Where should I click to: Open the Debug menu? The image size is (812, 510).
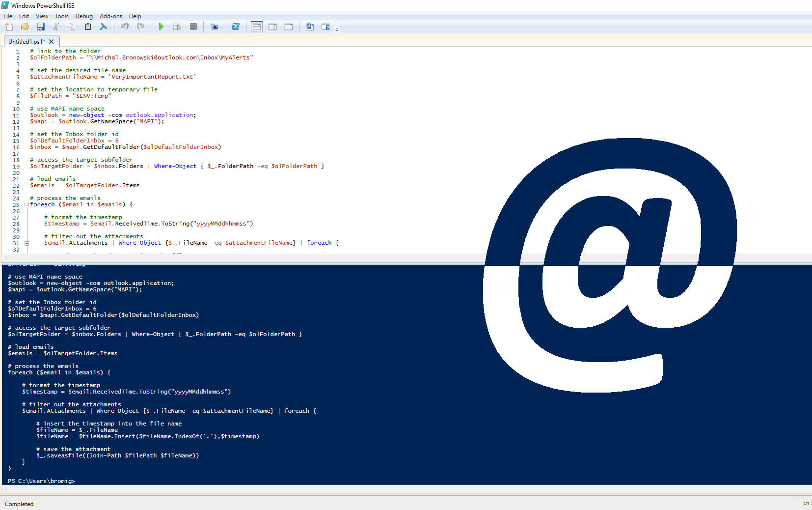click(84, 16)
